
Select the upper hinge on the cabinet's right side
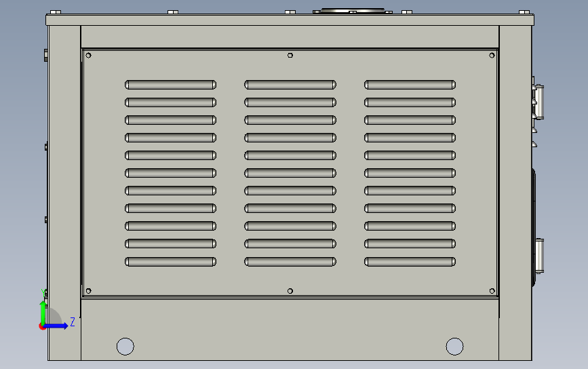pos(539,102)
